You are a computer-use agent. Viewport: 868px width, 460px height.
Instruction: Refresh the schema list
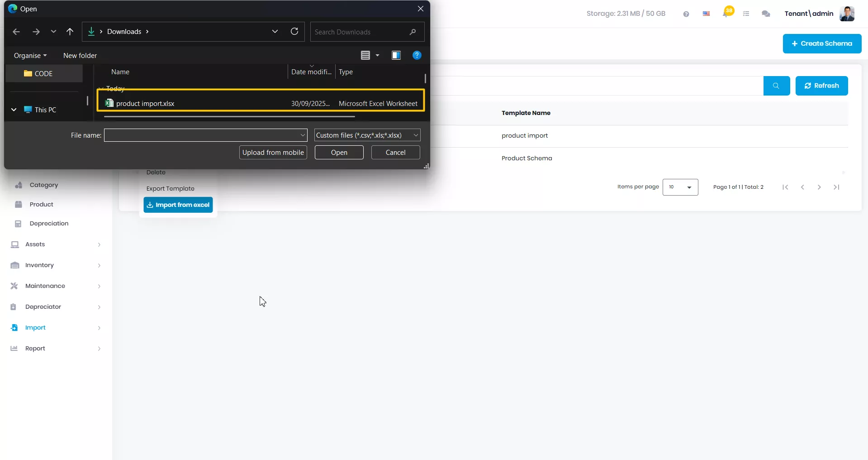click(821, 86)
